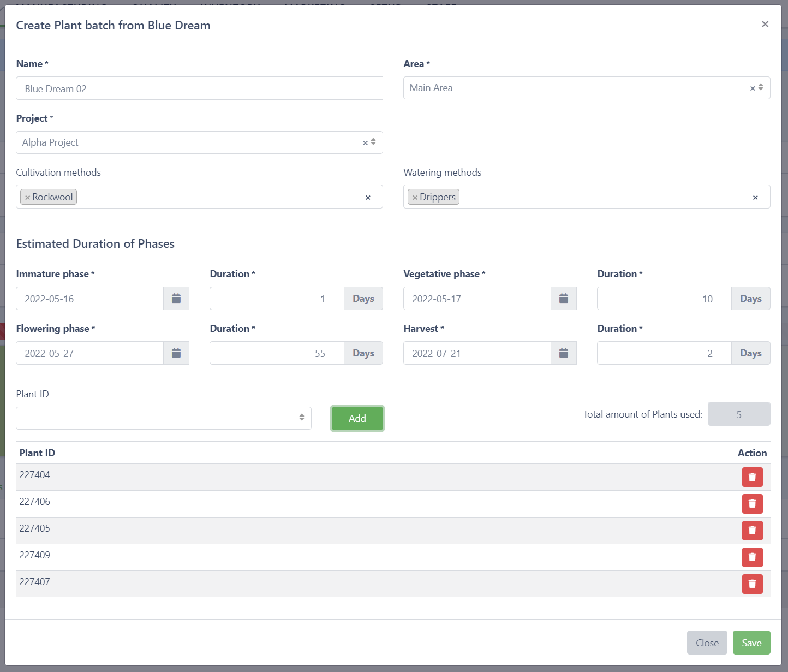
Task: Open calendar picker for Vegetative phase
Action: (563, 299)
